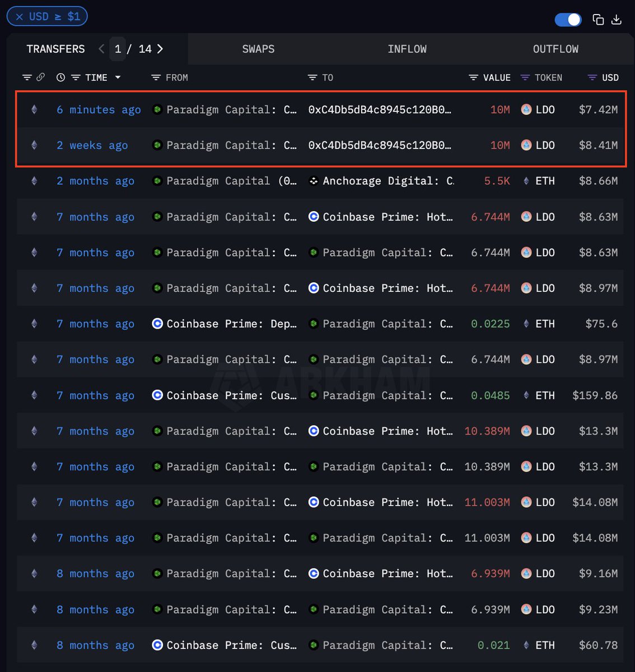Click Ethereum chain icon in 6 minutes row
The width and height of the screenshot is (635, 672).
click(x=34, y=110)
